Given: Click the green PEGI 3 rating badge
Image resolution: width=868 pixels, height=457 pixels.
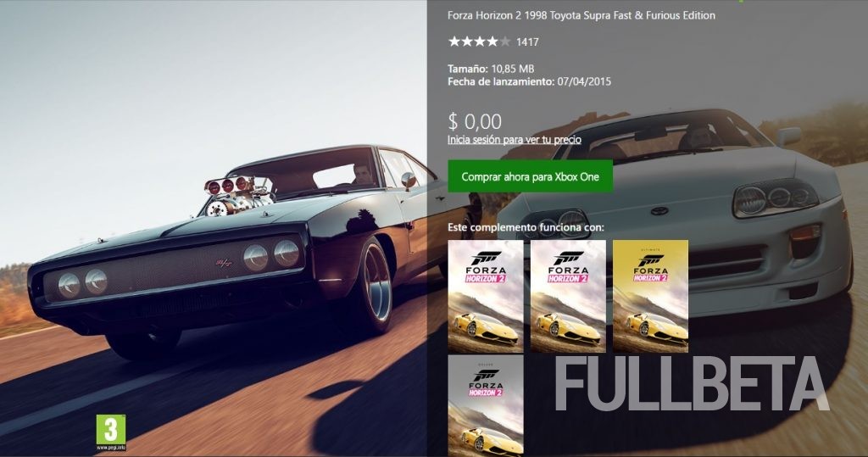Looking at the screenshot, I should coord(111,432).
